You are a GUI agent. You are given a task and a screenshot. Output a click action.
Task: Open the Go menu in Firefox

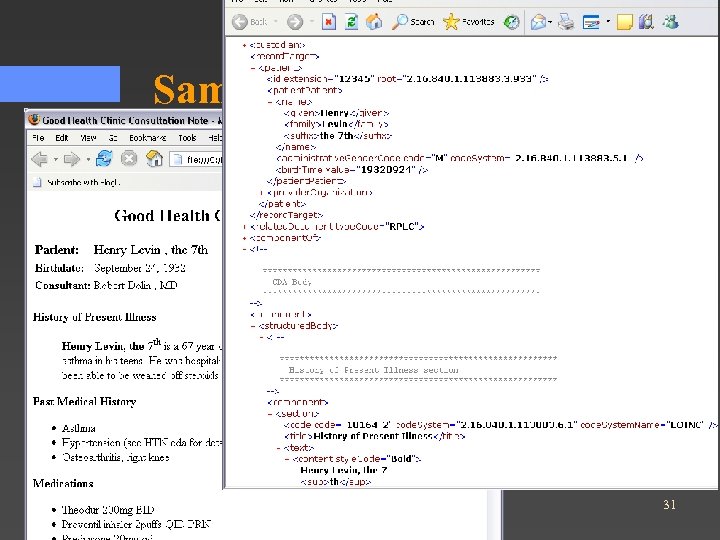[x=113, y=138]
